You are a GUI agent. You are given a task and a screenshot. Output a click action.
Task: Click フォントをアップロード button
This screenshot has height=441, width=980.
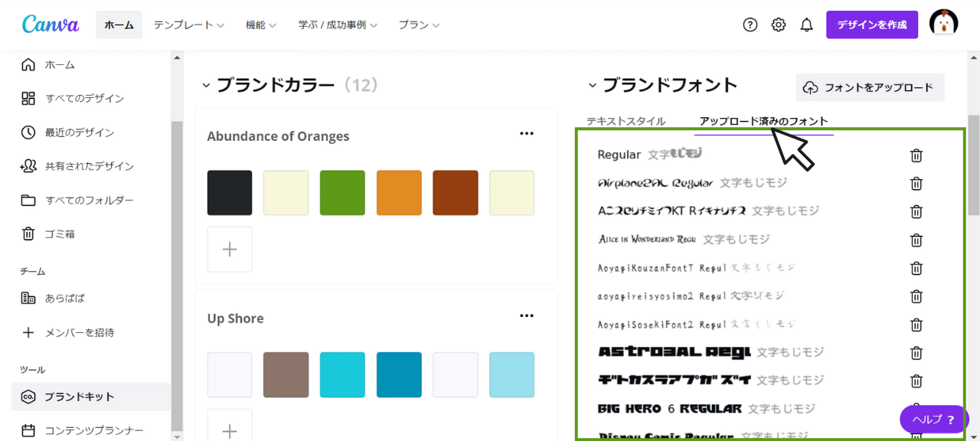click(871, 87)
